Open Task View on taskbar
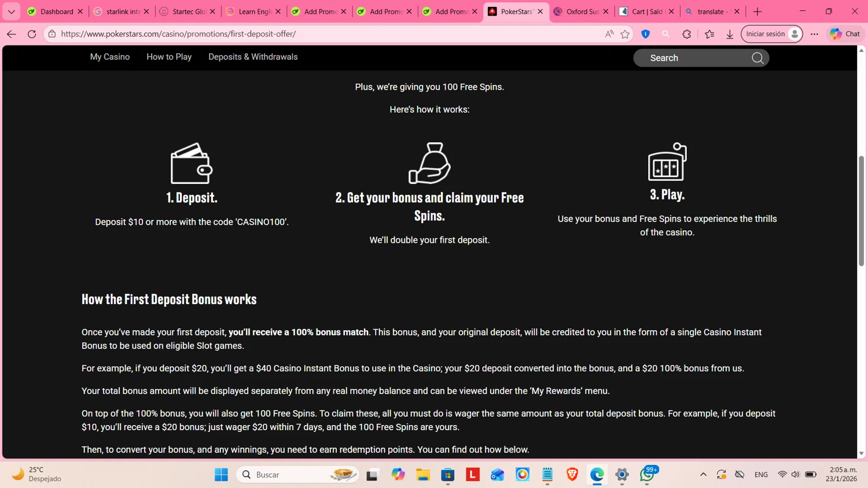Image resolution: width=868 pixels, height=488 pixels. [x=372, y=475]
